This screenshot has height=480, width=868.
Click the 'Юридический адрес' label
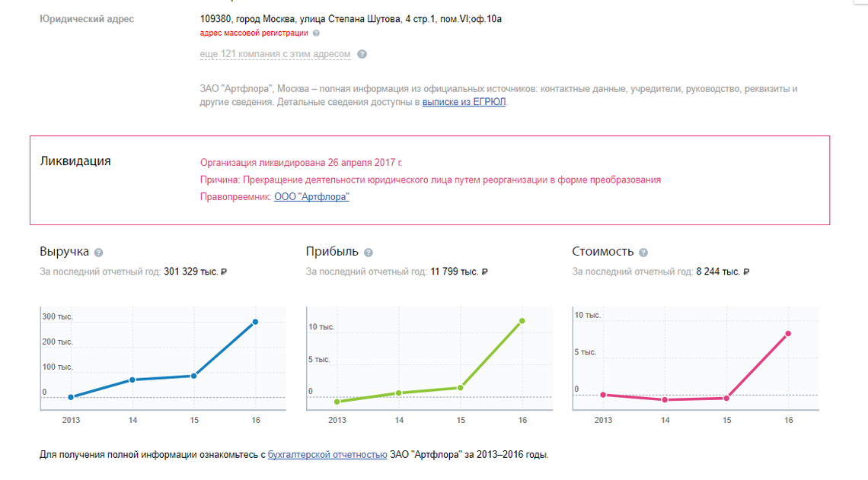tap(87, 19)
